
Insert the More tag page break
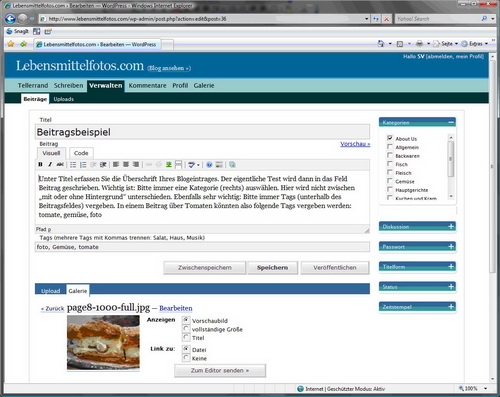click(x=179, y=164)
